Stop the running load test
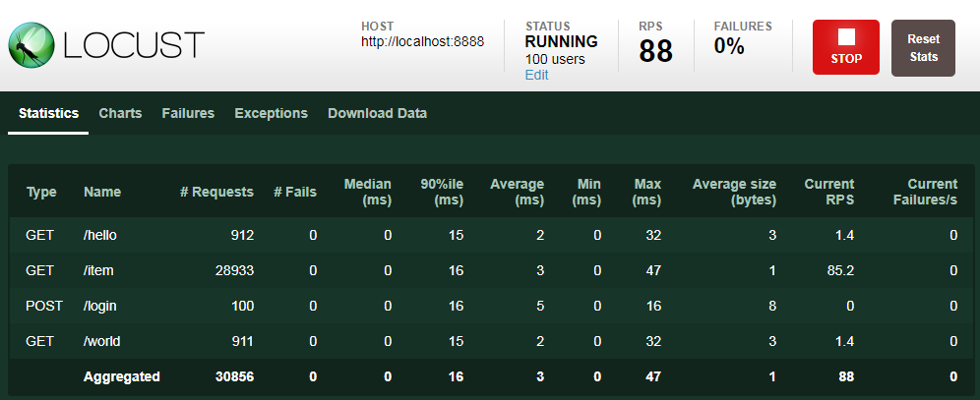This screenshot has width=980, height=400. [x=845, y=47]
